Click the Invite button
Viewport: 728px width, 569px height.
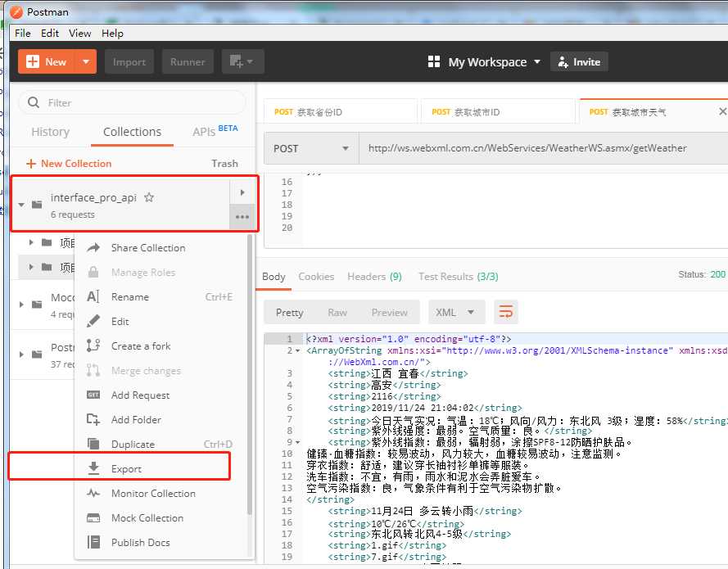579,61
